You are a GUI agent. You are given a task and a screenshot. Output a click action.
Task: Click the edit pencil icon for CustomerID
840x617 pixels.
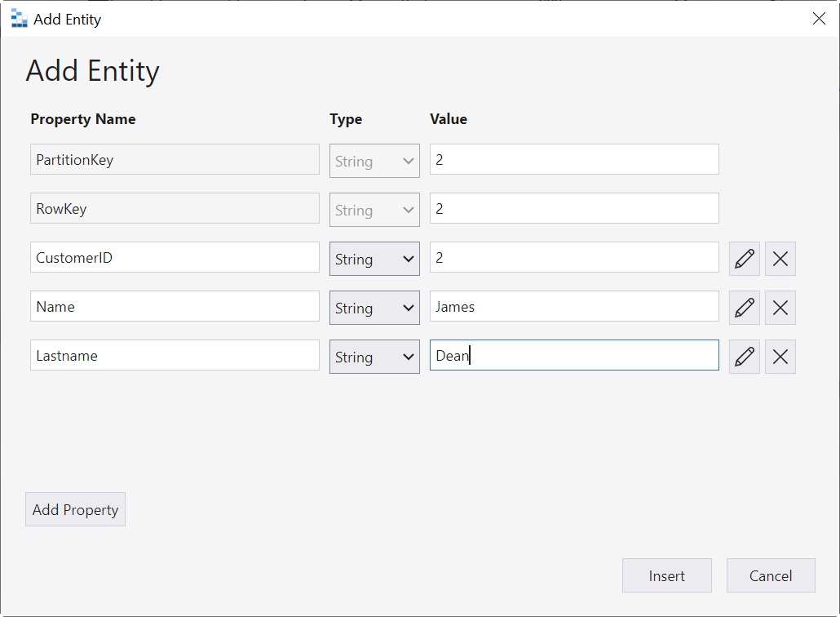(744, 259)
